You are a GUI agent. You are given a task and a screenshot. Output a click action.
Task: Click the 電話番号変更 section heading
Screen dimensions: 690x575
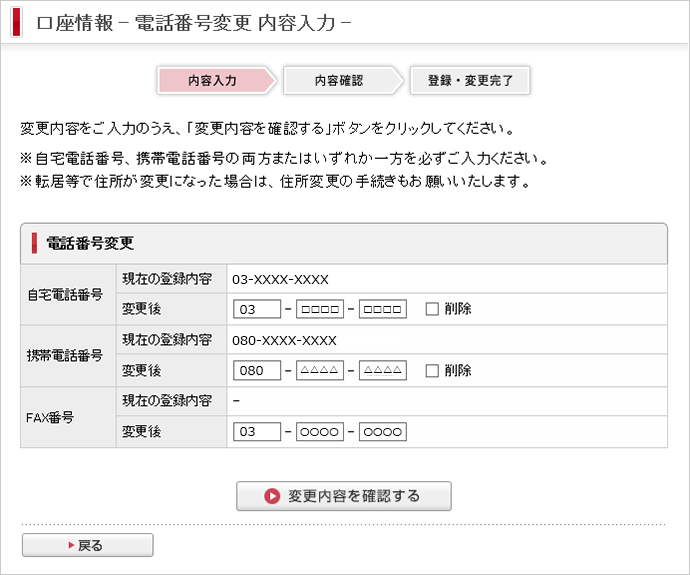(x=90, y=243)
